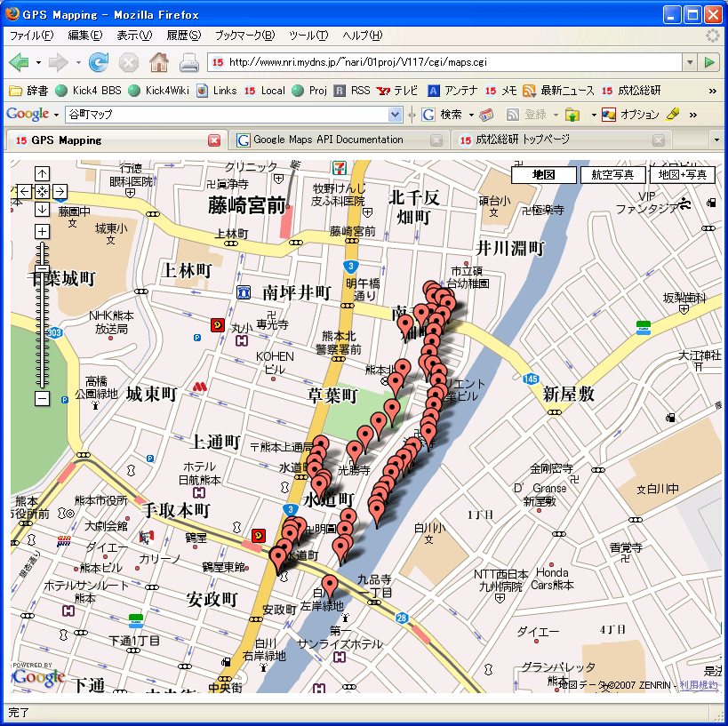Open the 履歴(S) menu

click(x=183, y=36)
